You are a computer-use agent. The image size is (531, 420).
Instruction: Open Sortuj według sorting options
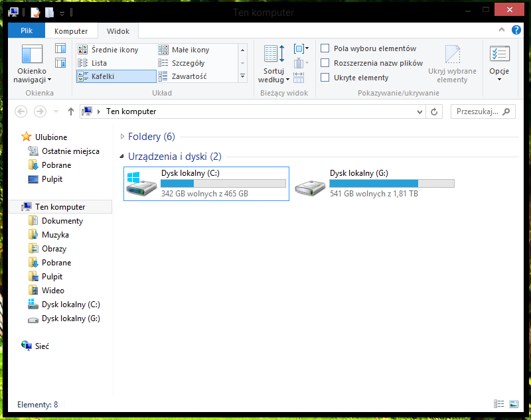click(x=273, y=64)
